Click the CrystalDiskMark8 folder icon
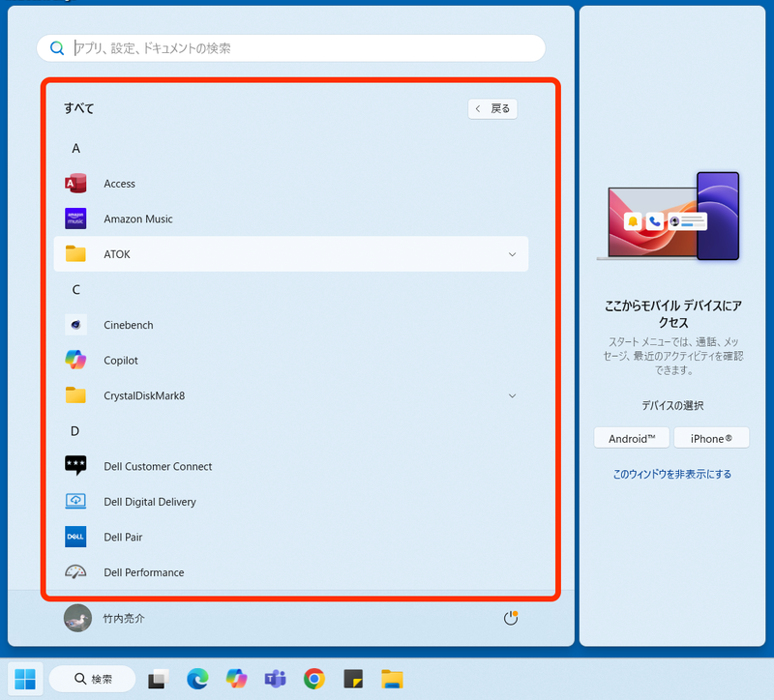This screenshot has height=700, width=774. 75,395
